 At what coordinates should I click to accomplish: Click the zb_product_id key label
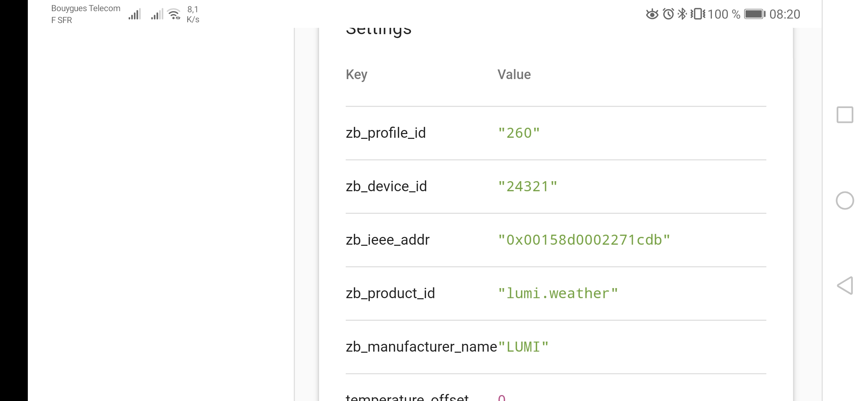tap(390, 293)
